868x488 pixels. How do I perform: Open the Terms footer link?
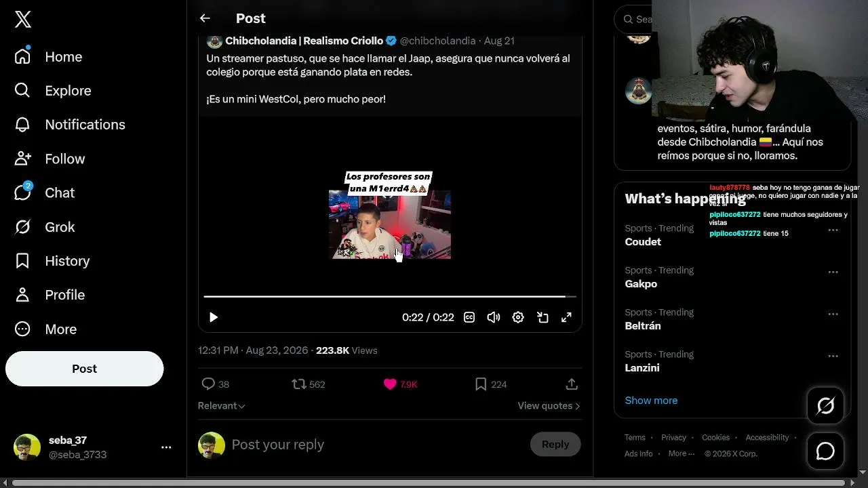coord(635,438)
